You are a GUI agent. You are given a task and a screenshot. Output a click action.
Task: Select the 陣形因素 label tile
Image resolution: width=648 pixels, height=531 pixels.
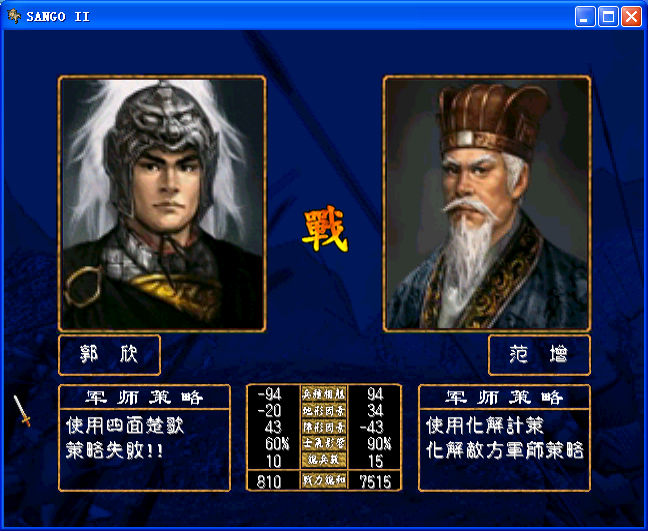[324, 427]
